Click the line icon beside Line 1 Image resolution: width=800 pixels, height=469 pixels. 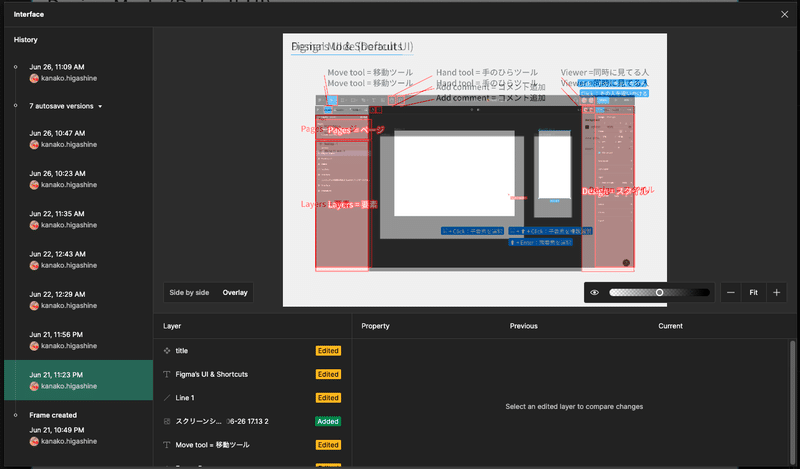point(167,398)
